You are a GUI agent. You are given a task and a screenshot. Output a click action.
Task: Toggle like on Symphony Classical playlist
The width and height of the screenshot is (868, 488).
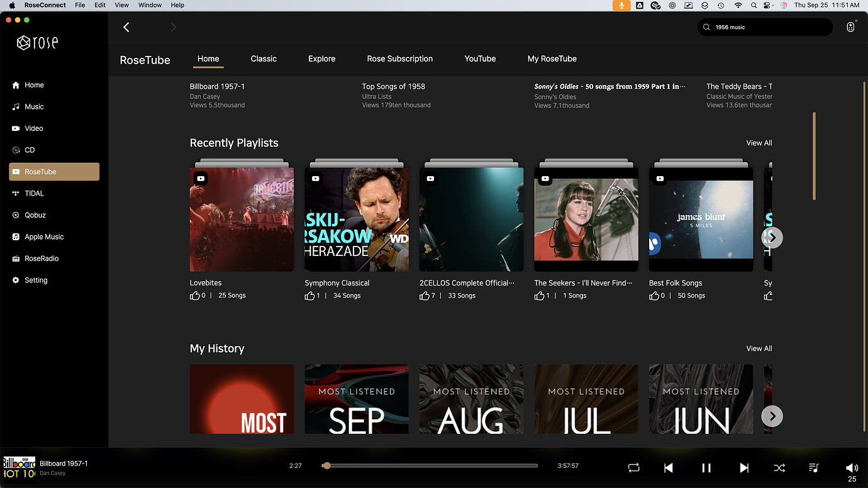point(309,296)
